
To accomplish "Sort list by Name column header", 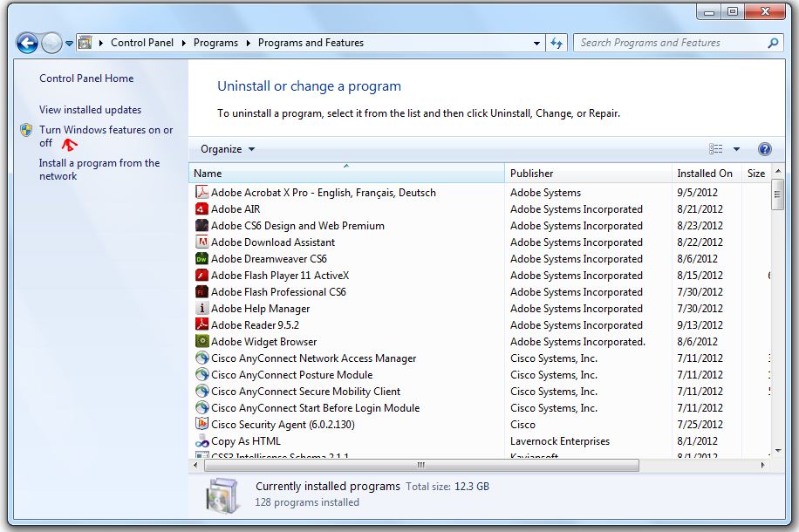I will (346, 174).
